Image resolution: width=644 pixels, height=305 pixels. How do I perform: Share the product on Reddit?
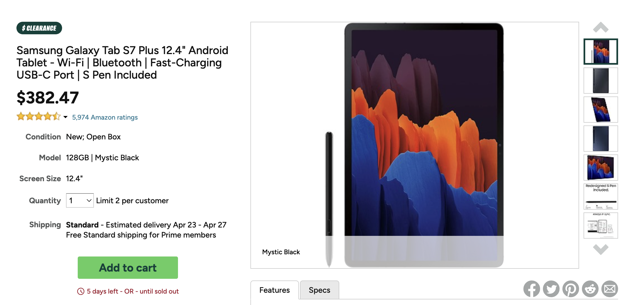pos(590,289)
